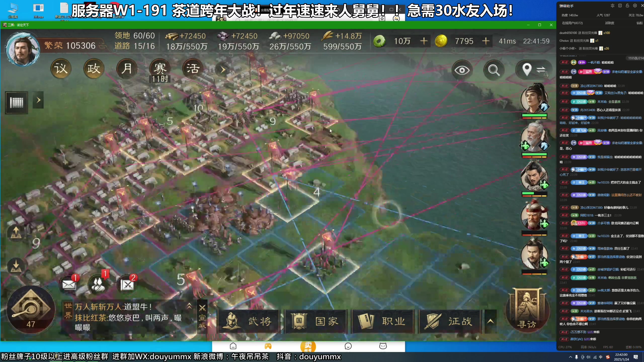Add jade currency with plus button

click(x=424, y=41)
